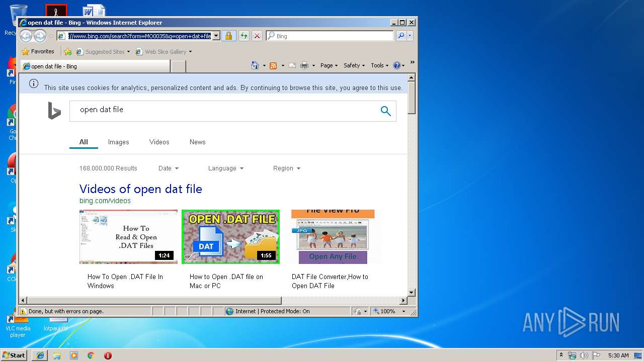Click the volume speaker icon in tray
The width and height of the screenshot is (644, 362).
coord(584,355)
